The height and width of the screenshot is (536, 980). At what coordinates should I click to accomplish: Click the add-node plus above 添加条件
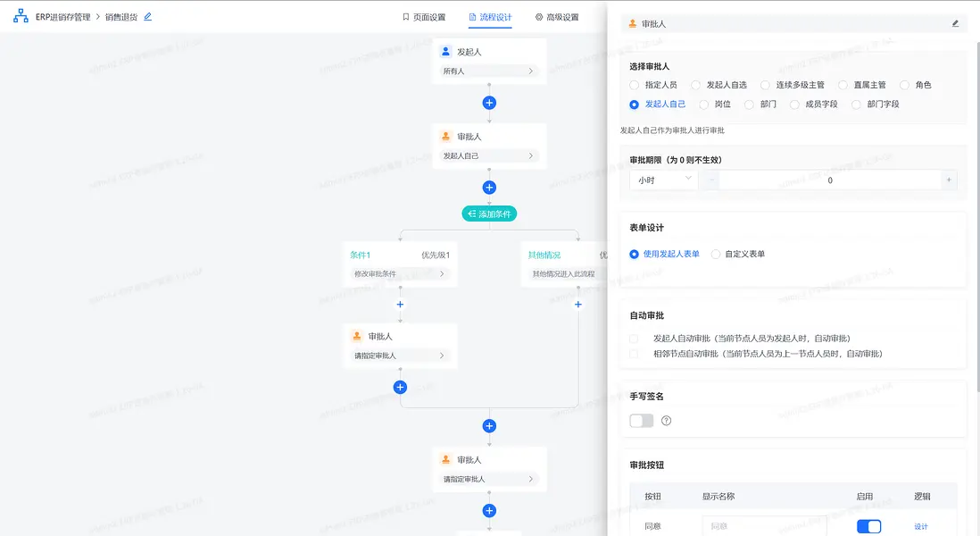click(489, 187)
